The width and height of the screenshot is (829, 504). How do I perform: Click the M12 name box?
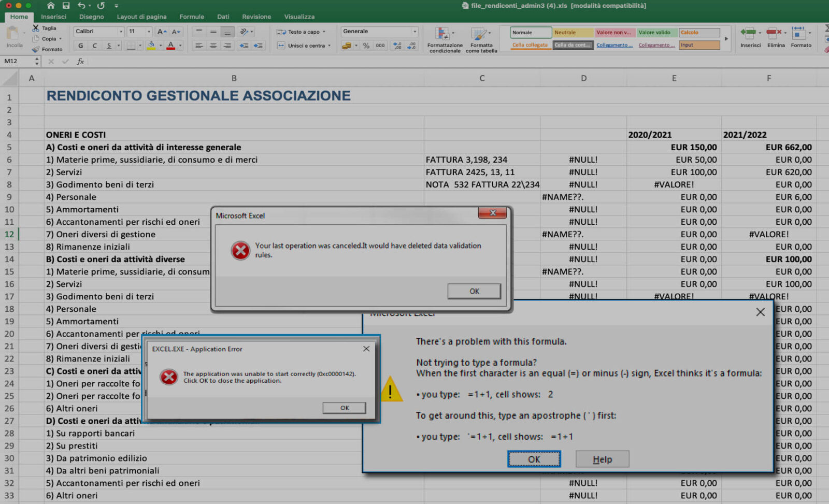(17, 61)
